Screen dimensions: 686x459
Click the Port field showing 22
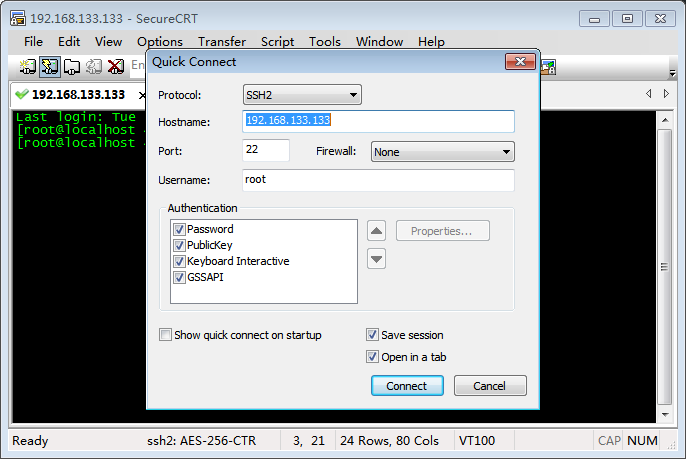pos(266,150)
